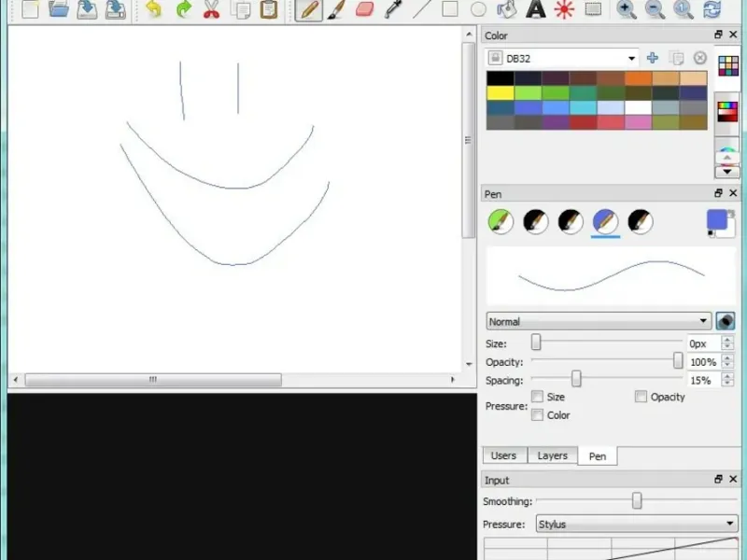Screen dimensions: 747x560
Task: Enable pressure Opacity checkbox
Action: tap(641, 397)
